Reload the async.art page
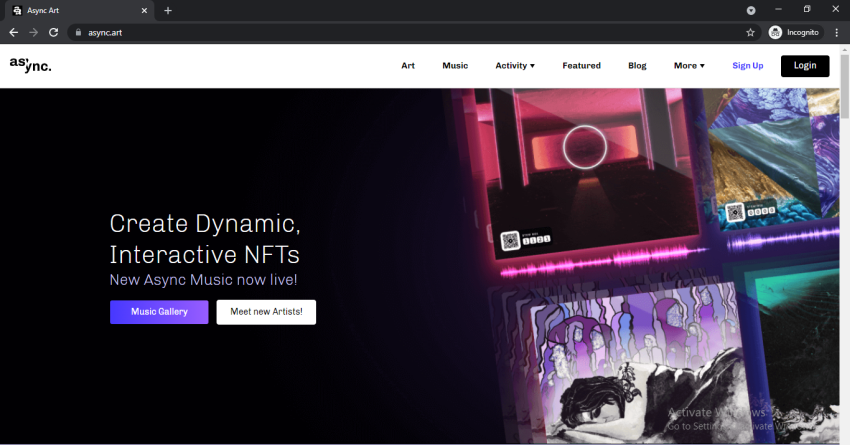The width and height of the screenshot is (850, 445). coord(53,33)
